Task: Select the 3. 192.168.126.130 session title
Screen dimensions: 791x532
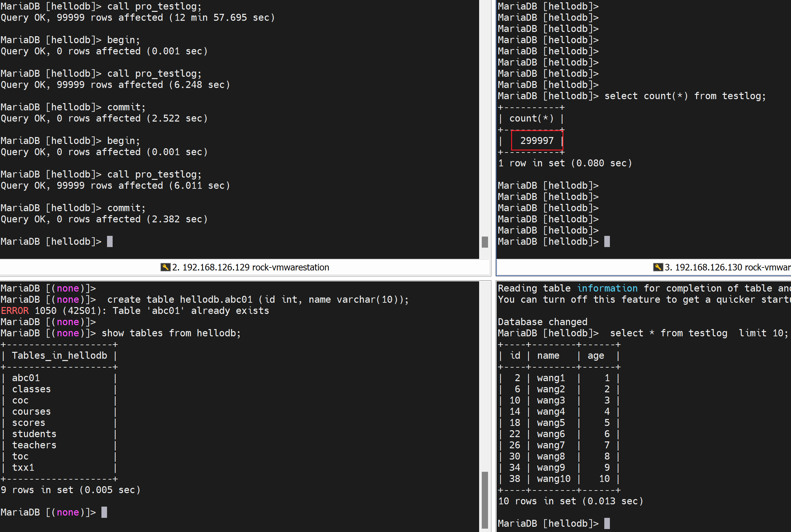Action: 727,267
